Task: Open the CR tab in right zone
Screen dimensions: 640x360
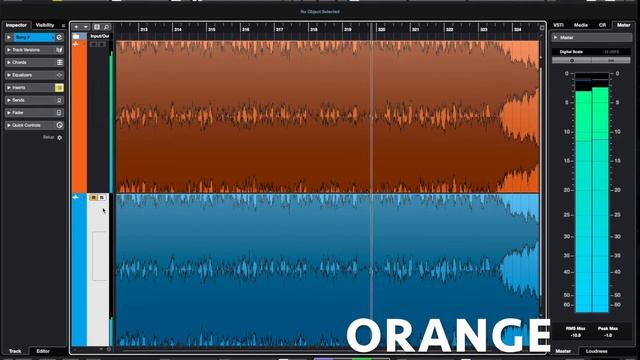Action: [x=602, y=25]
